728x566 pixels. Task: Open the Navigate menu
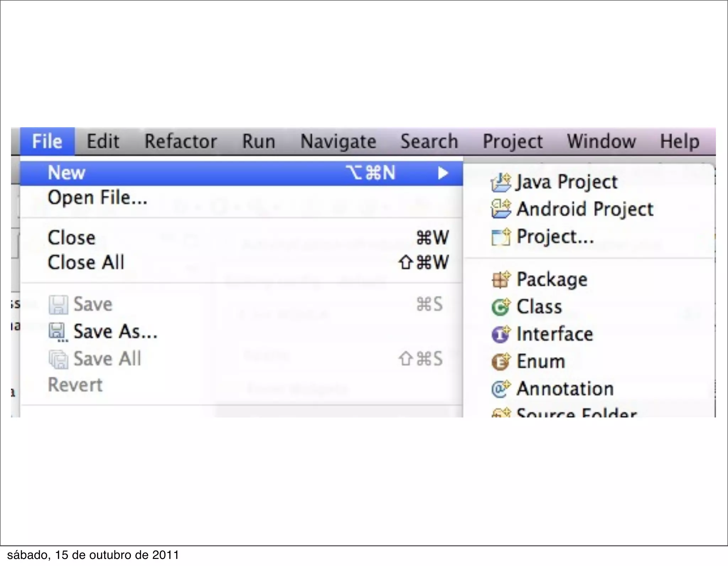click(338, 141)
